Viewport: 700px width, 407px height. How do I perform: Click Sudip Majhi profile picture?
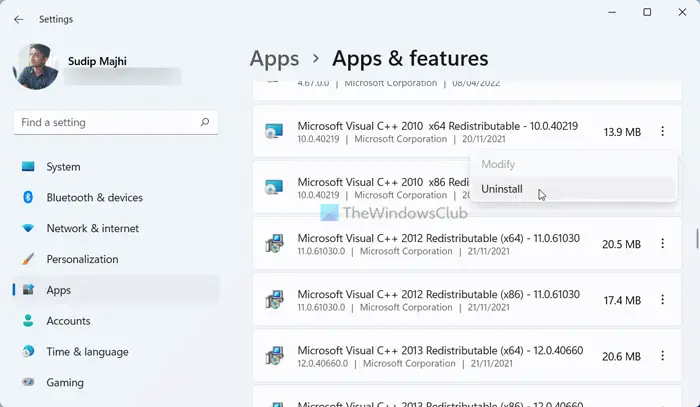click(35, 66)
